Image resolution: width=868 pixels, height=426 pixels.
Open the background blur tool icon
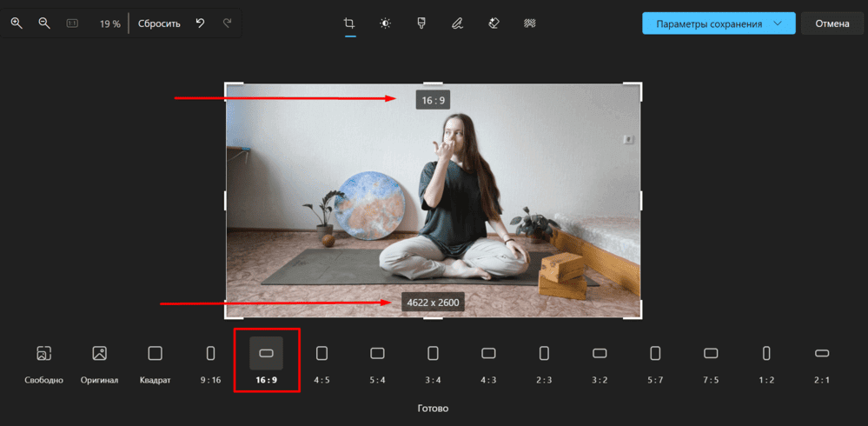[x=530, y=23]
